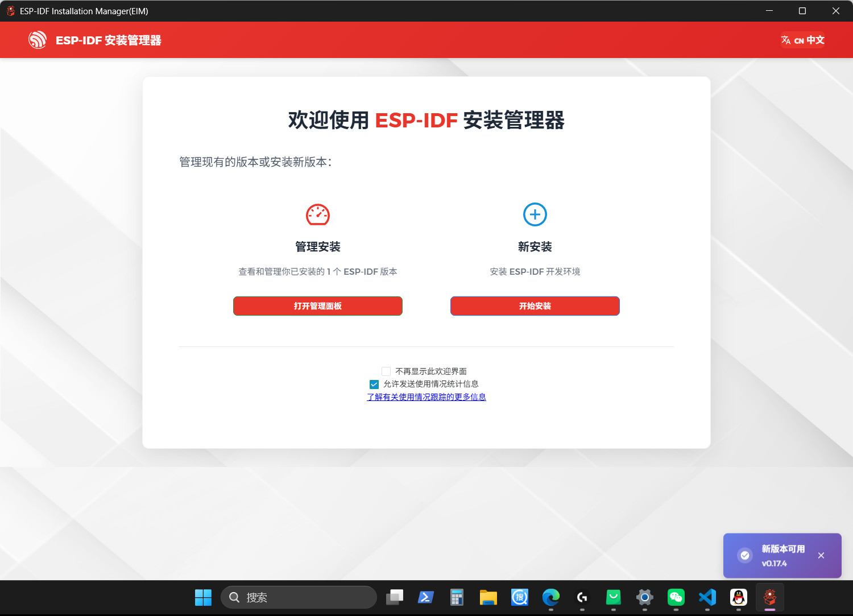Open the Settings gear in the taskbar
Screen dimensions: 853x616
(645, 598)
